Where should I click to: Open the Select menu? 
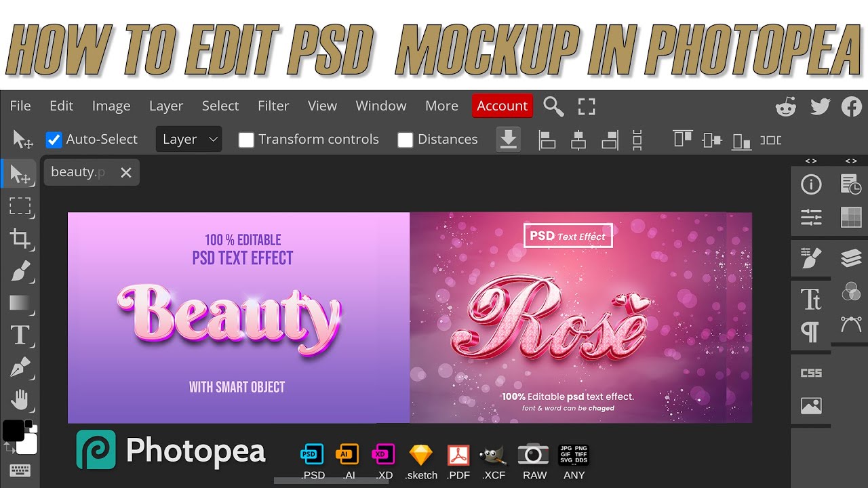[x=220, y=106]
